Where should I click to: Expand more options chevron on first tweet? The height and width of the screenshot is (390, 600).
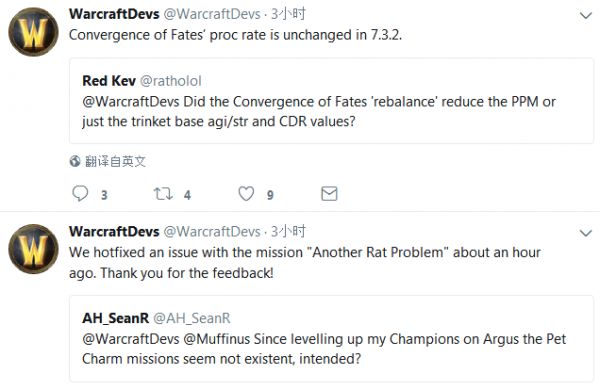coord(586,15)
